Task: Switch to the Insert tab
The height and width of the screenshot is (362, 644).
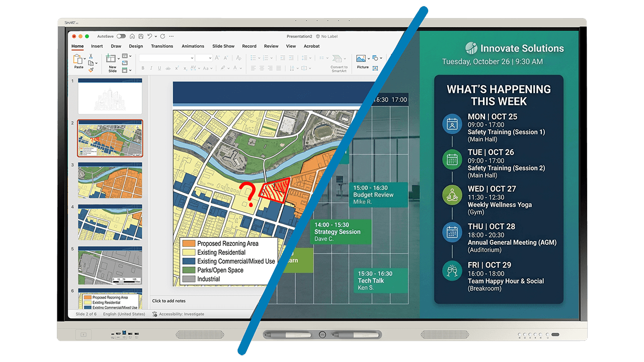Action: (x=97, y=46)
